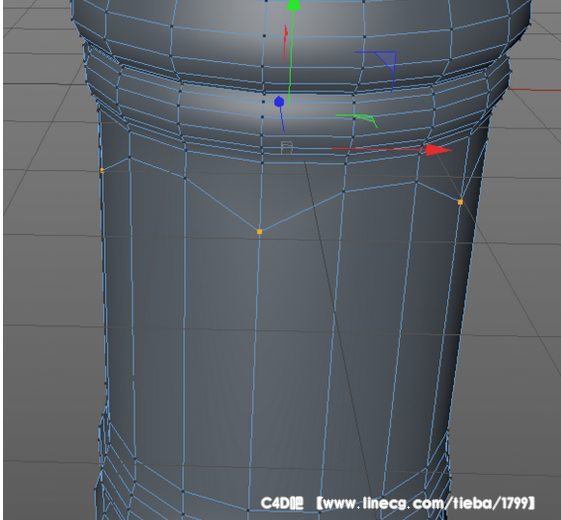
Task: Select the diagonal edge right of the orange tip vertex
Action: pos(302,212)
